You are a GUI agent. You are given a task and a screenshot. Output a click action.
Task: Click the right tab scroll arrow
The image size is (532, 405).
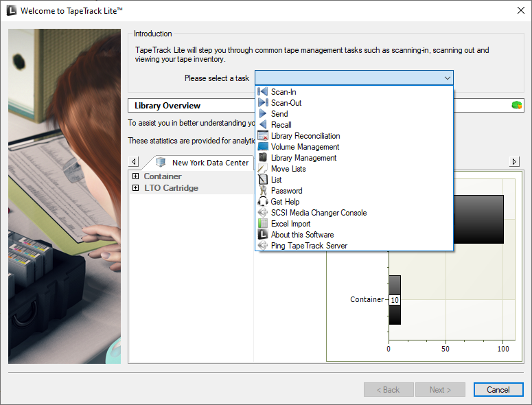click(x=514, y=161)
